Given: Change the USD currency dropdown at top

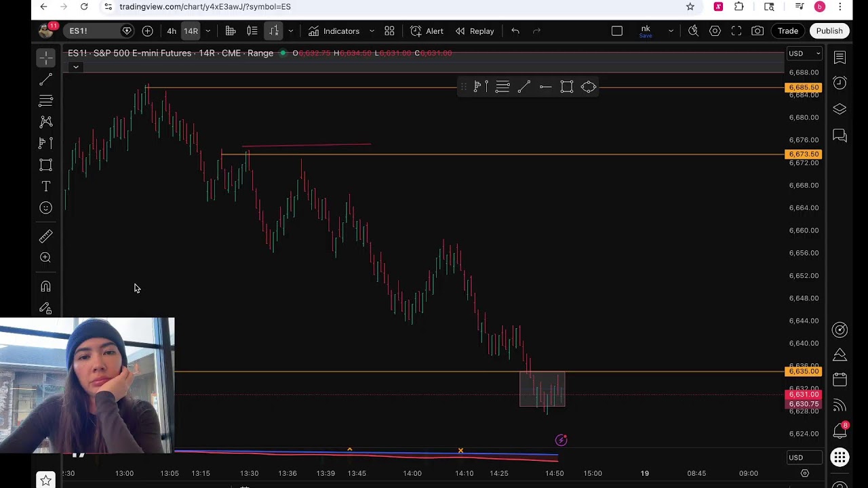Looking at the screenshot, I should coord(804,54).
